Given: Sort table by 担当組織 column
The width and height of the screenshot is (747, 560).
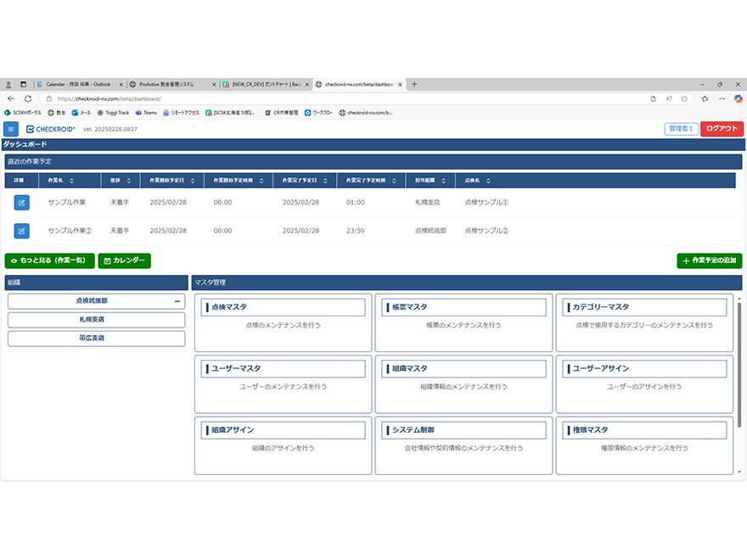Looking at the screenshot, I should (443, 181).
